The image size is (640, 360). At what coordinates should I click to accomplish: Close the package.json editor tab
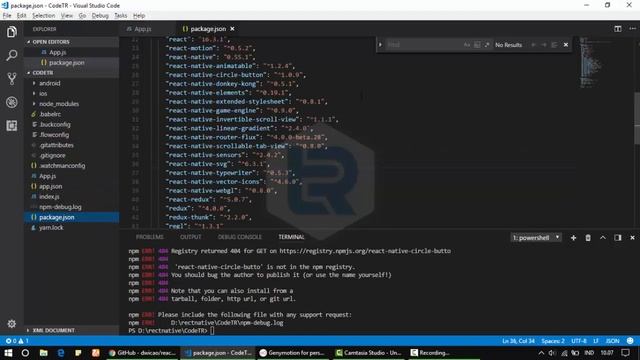(x=232, y=29)
